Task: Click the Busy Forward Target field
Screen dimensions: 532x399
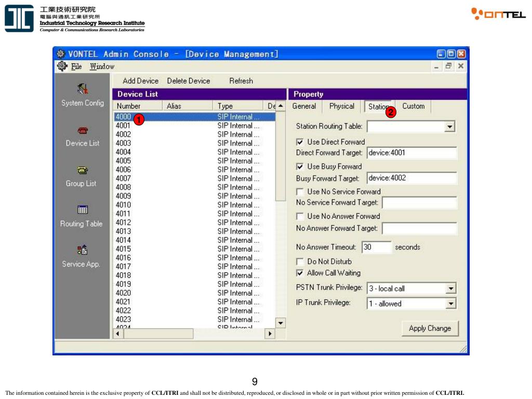Action: (x=412, y=178)
